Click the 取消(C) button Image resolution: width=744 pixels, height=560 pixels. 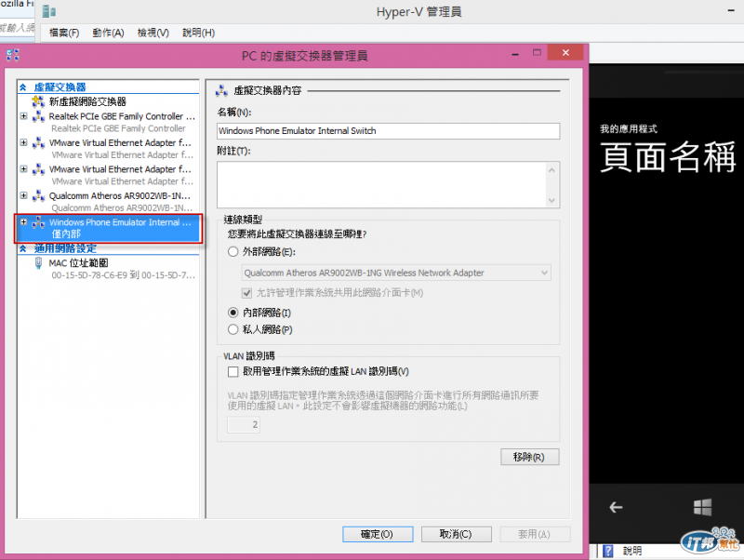pyautogui.click(x=456, y=534)
